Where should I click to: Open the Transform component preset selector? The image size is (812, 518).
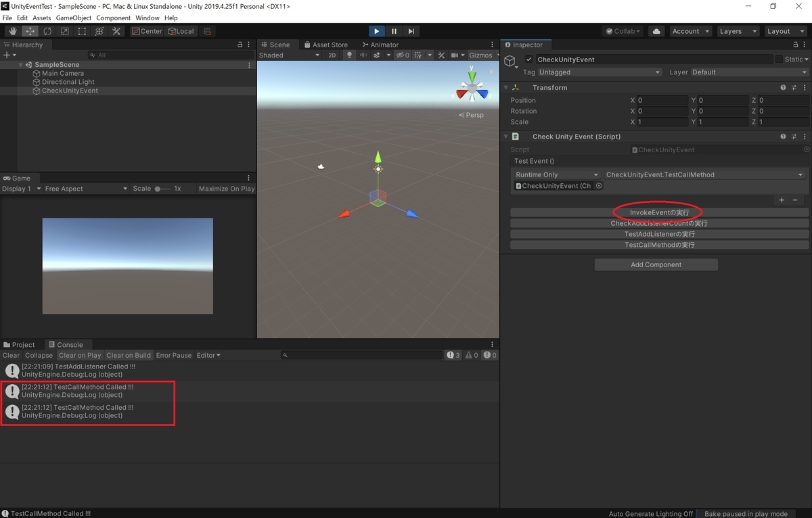[x=794, y=88]
